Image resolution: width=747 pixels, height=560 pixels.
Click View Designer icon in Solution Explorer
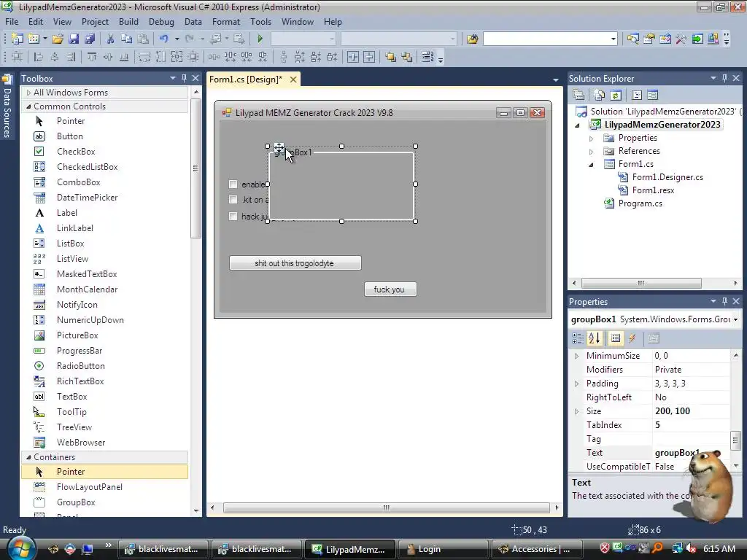[653, 96]
